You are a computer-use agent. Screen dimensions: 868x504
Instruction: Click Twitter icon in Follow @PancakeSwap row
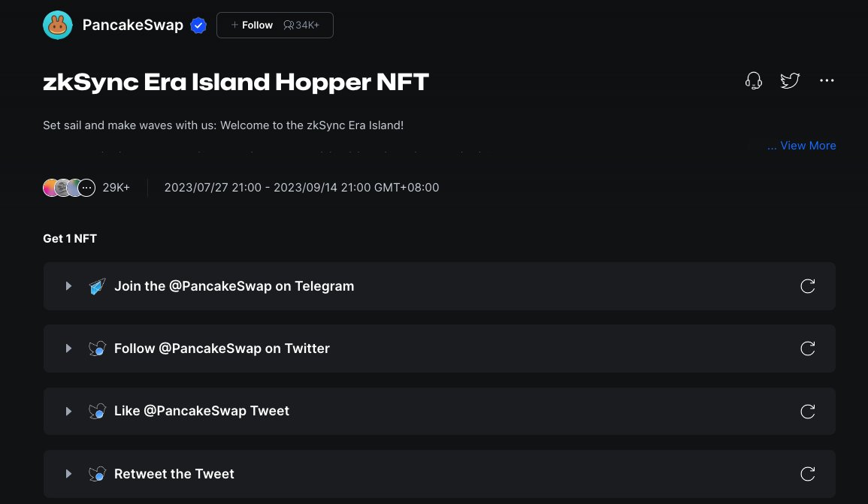point(98,349)
